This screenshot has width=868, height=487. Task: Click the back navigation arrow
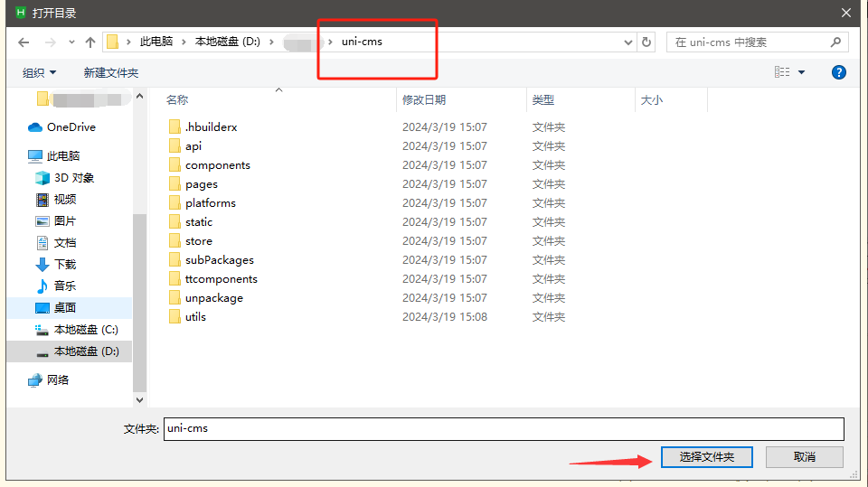point(24,42)
